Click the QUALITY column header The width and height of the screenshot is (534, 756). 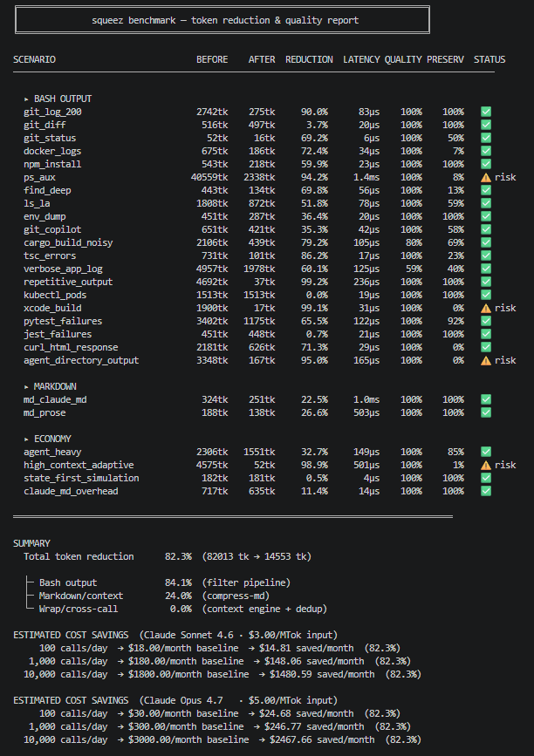pos(403,59)
